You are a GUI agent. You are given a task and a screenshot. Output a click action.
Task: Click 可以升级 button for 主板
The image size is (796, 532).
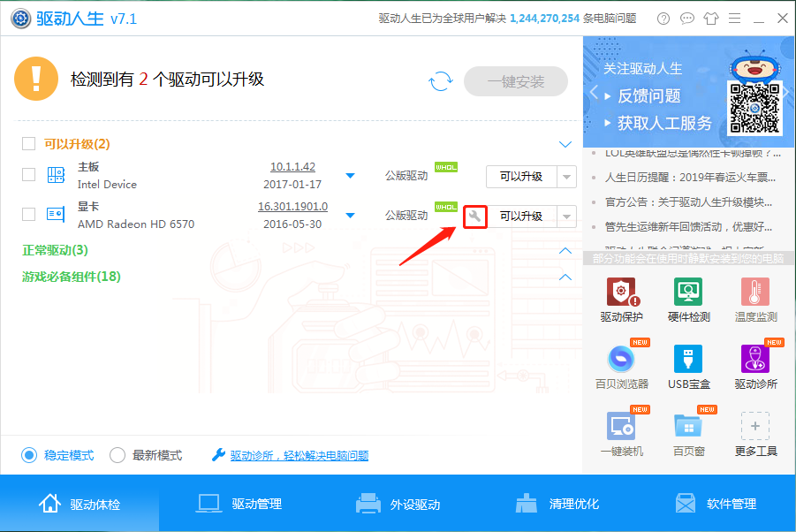click(521, 177)
